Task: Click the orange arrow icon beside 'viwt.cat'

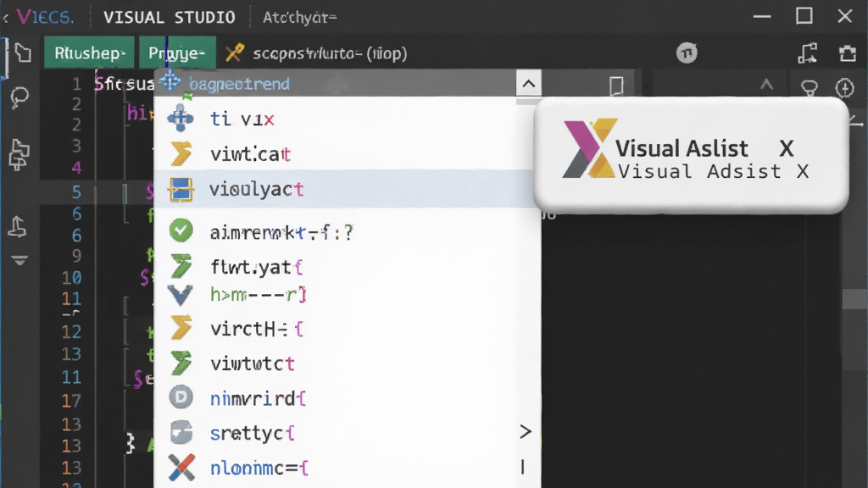Action: click(x=181, y=153)
